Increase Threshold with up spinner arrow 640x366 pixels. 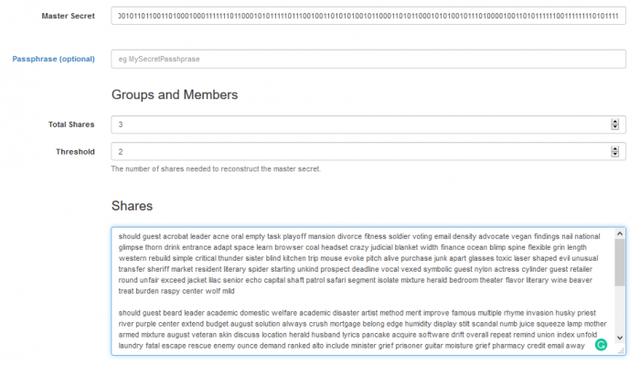(615, 149)
